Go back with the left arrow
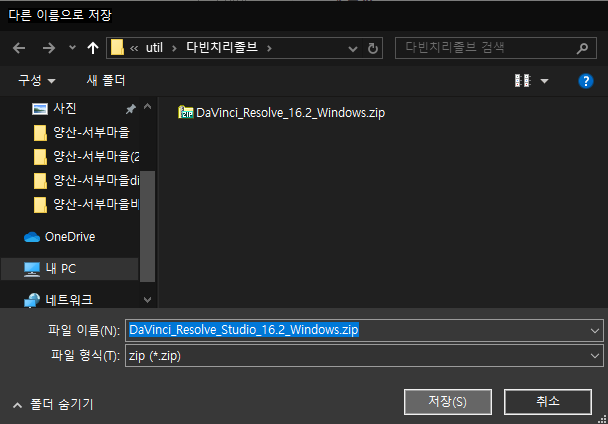Image resolution: width=608 pixels, height=424 pixels. 19,48
